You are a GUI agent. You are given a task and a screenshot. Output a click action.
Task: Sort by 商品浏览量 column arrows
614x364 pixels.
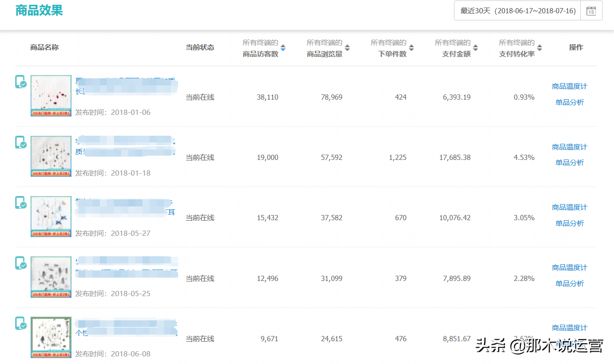pyautogui.click(x=347, y=47)
